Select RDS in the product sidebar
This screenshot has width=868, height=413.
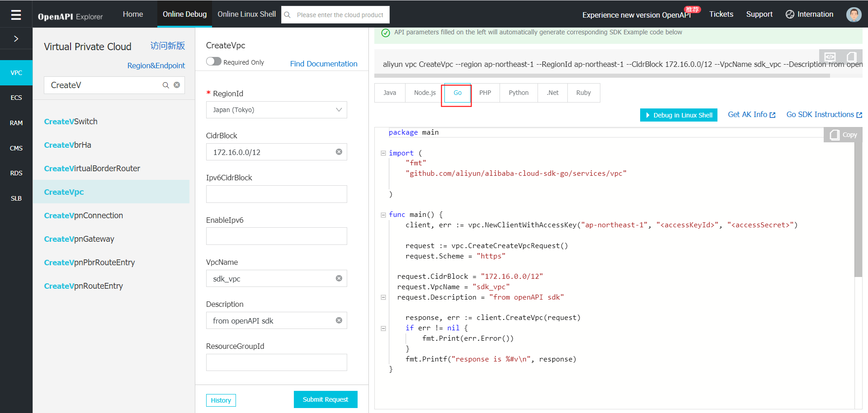point(16,173)
